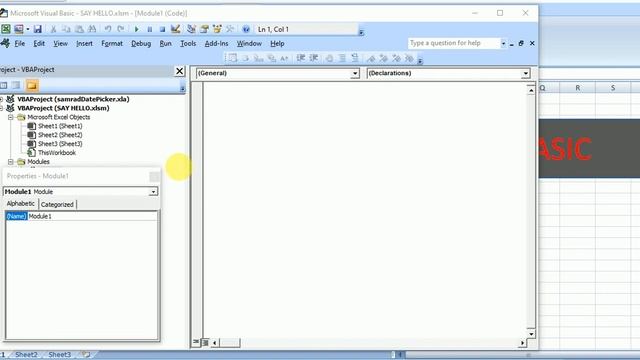The width and height of the screenshot is (640, 360).
Task: Click the code window vertical scroll up arrow
Action: (531, 90)
